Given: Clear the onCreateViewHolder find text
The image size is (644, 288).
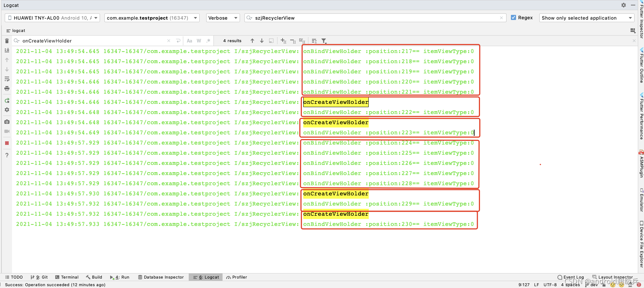Looking at the screenshot, I should click(169, 41).
